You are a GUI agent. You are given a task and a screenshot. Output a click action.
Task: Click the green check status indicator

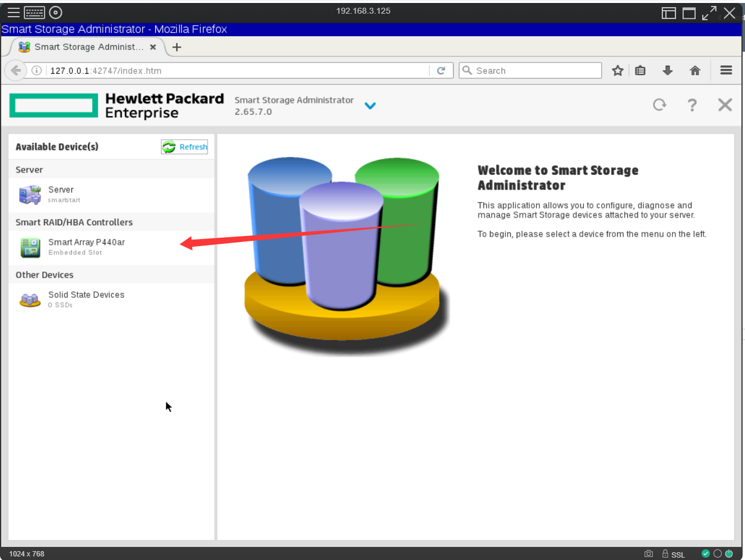tap(706, 553)
